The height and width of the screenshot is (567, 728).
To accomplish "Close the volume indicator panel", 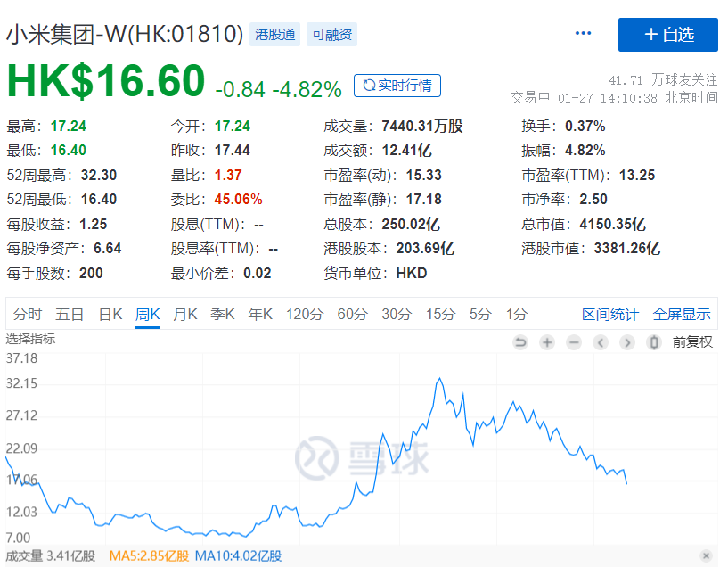I will 707,555.
